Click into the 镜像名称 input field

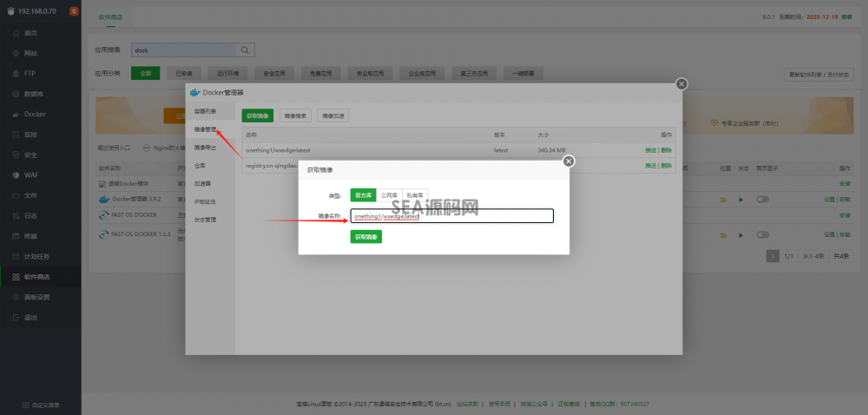click(x=451, y=216)
